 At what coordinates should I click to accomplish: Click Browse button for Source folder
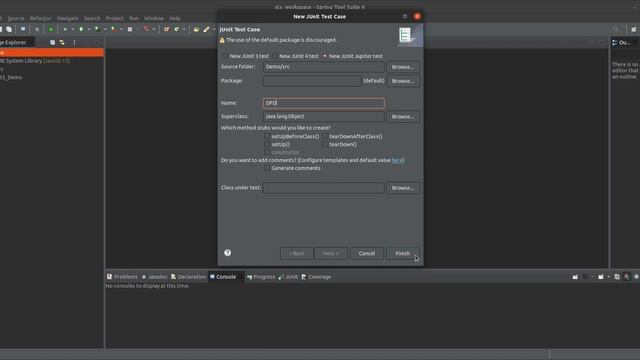coord(403,67)
